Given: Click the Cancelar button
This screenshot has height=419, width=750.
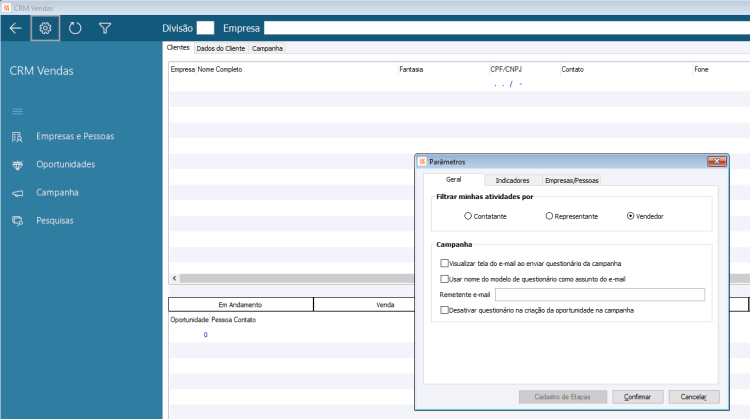Looking at the screenshot, I should pyautogui.click(x=694, y=397).
